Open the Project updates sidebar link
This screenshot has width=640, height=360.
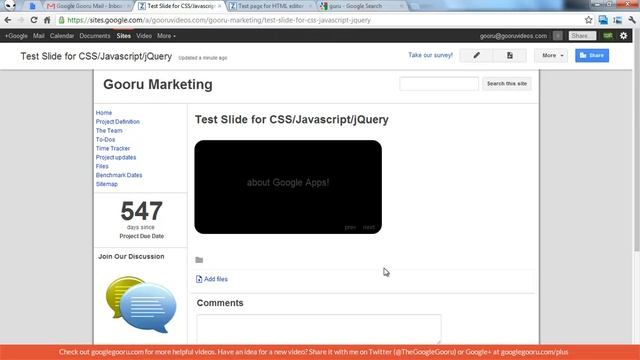click(x=116, y=158)
